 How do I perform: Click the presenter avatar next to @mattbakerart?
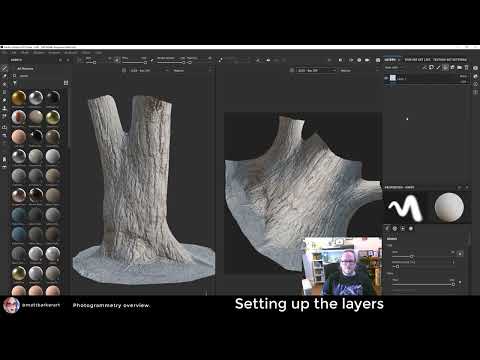(11, 305)
